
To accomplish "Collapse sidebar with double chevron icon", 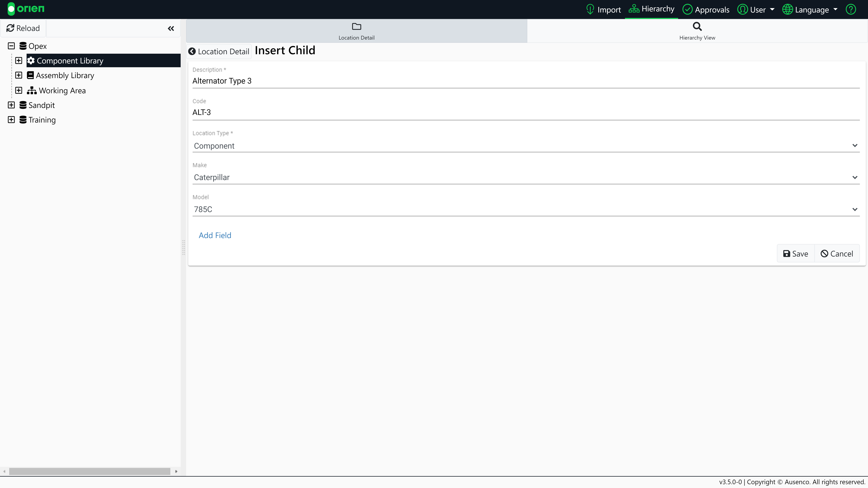I will (x=171, y=29).
